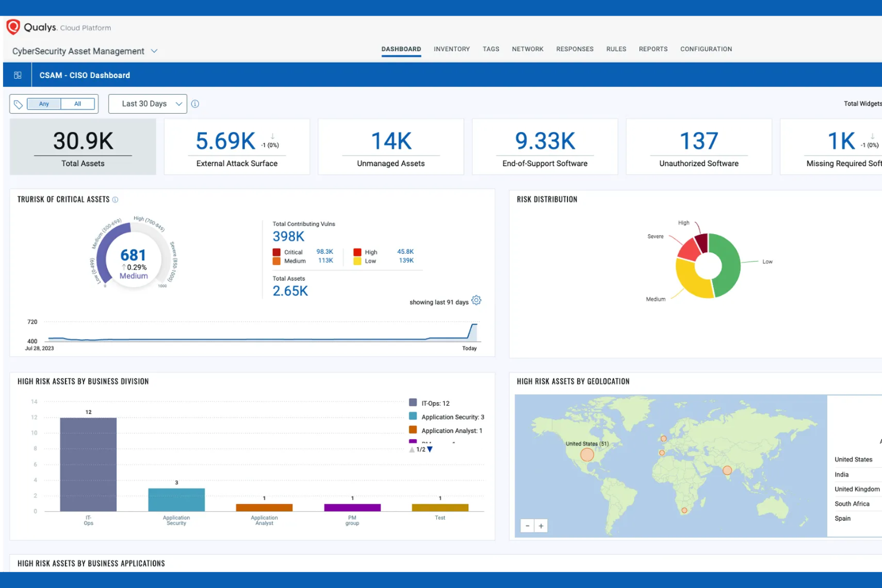Click the down arrow to view legend page 2
The width and height of the screenshot is (882, 588).
(430, 449)
